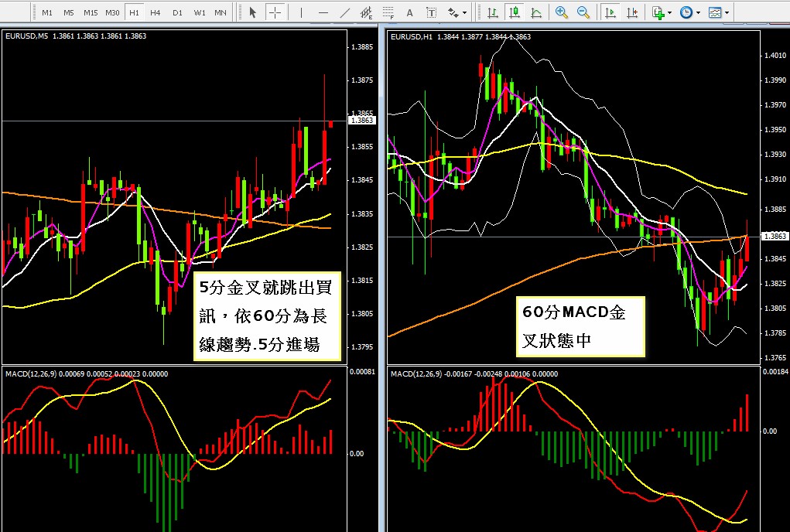The height and width of the screenshot is (532, 790).
Task: Select the Equidistant channel tool
Action: 366,12
